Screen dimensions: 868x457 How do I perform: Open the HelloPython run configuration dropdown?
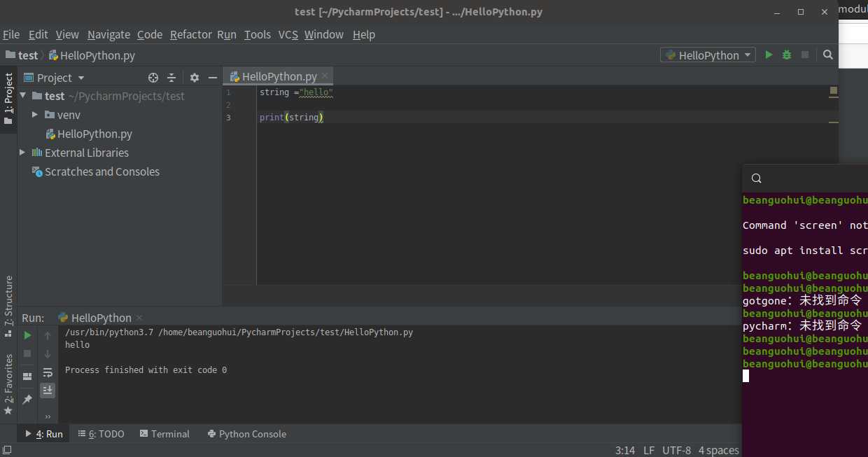point(708,55)
